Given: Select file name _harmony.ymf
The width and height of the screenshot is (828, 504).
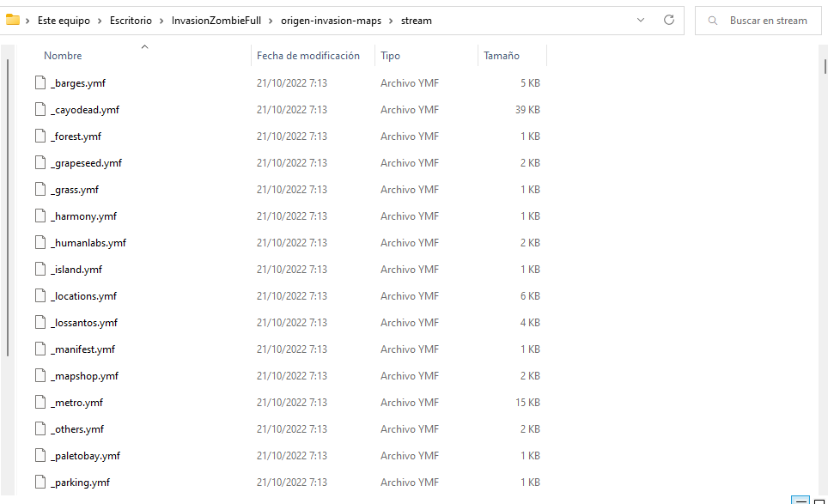Looking at the screenshot, I should click(x=83, y=216).
